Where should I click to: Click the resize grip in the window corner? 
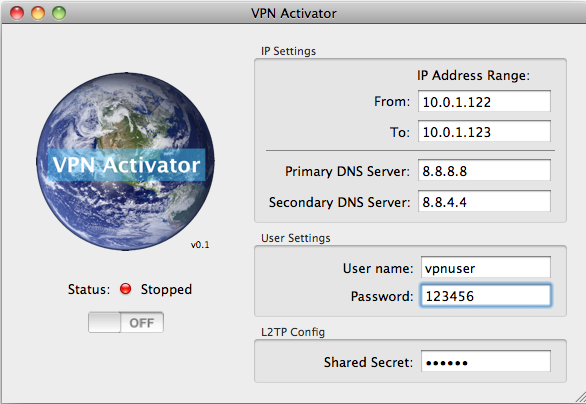point(580,397)
